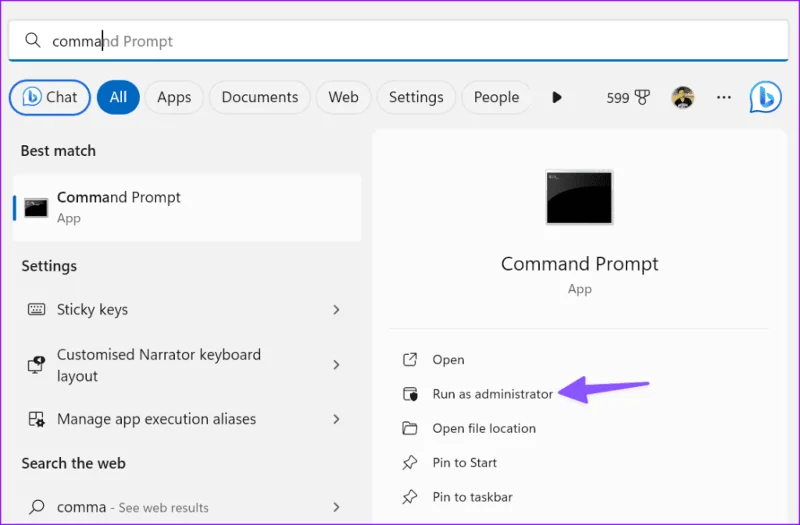Choose Open in the app actions
This screenshot has width=800, height=525.
[448, 360]
